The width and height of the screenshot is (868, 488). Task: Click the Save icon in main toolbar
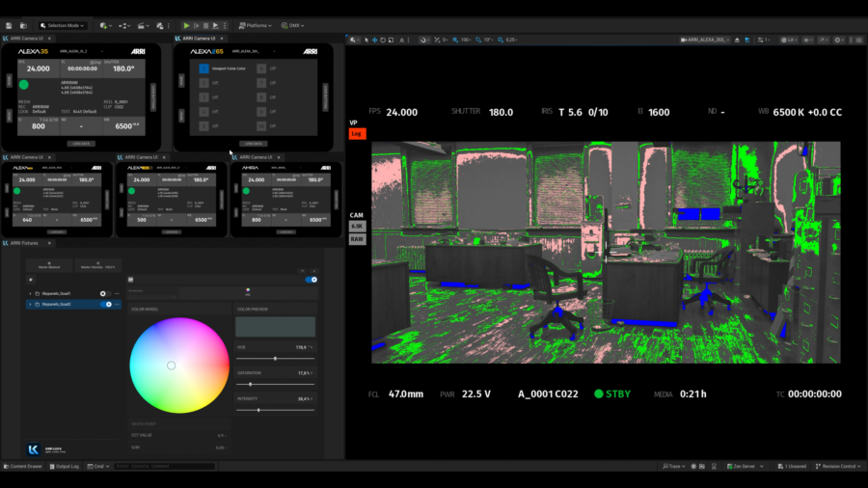click(x=9, y=25)
